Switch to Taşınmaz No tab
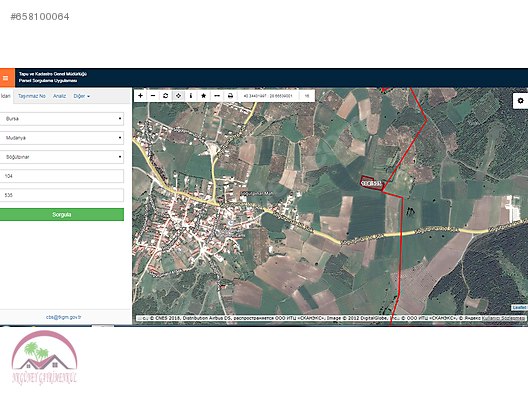This screenshot has height=396, width=528. (32, 96)
